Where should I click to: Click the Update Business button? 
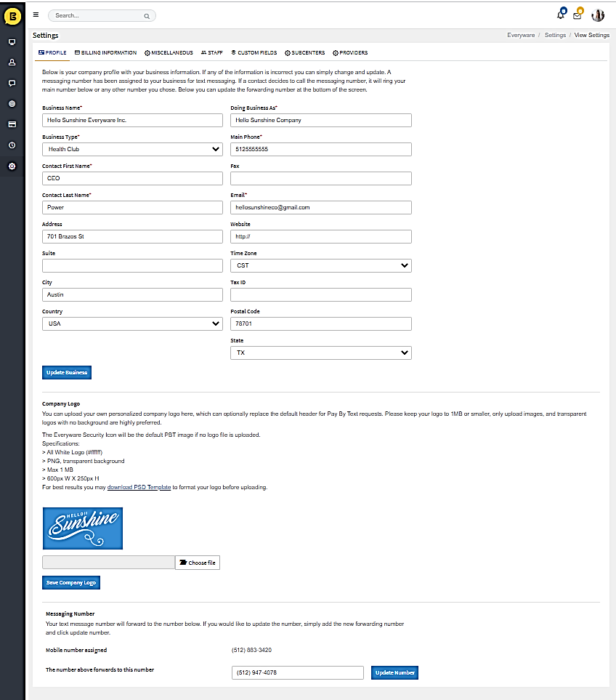click(x=67, y=372)
